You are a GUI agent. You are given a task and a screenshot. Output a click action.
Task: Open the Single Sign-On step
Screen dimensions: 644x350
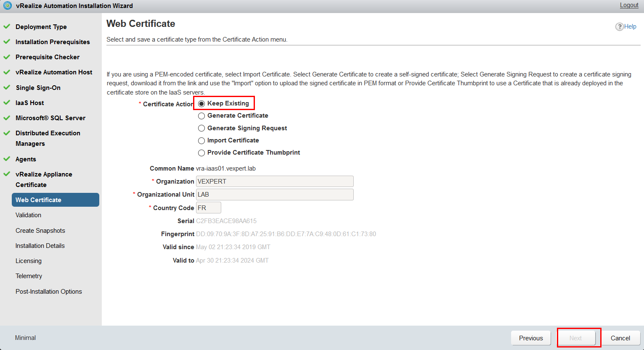pyautogui.click(x=38, y=88)
